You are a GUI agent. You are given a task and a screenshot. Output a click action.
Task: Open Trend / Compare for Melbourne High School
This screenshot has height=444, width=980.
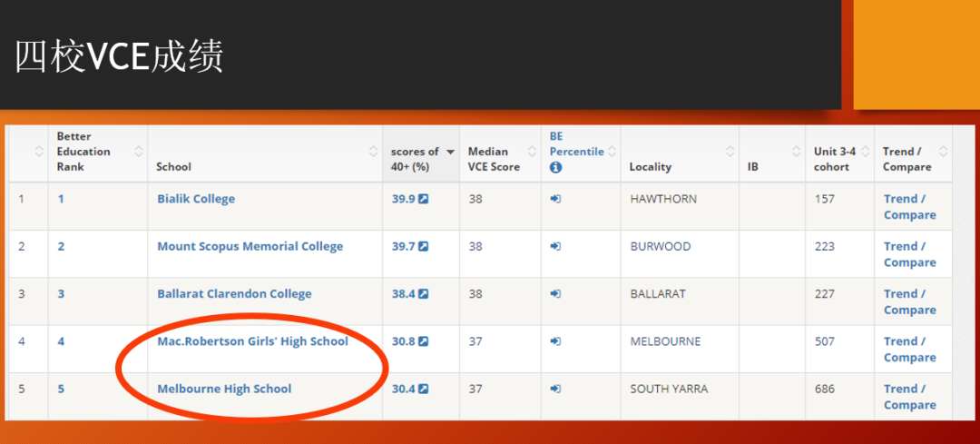[x=909, y=397]
